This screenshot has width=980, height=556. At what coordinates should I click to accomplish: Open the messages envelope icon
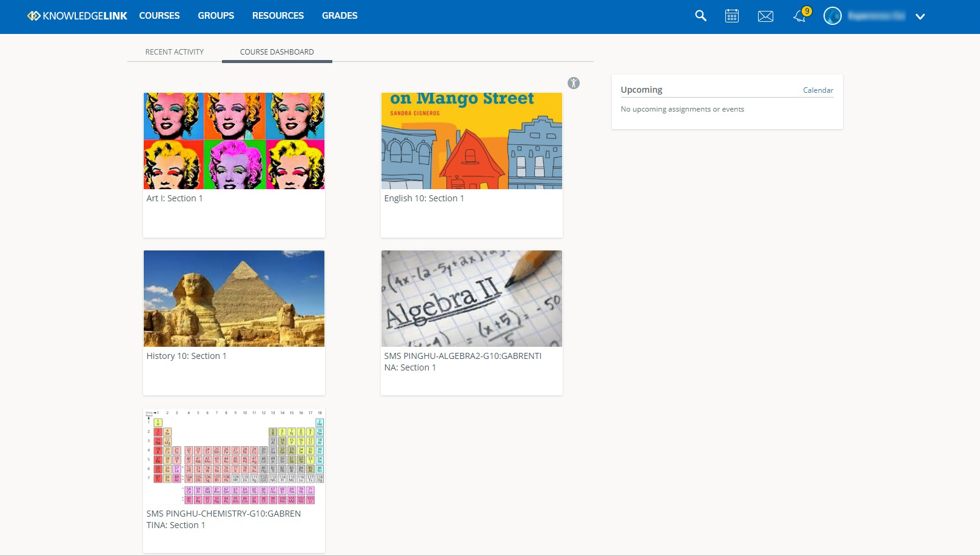765,16
